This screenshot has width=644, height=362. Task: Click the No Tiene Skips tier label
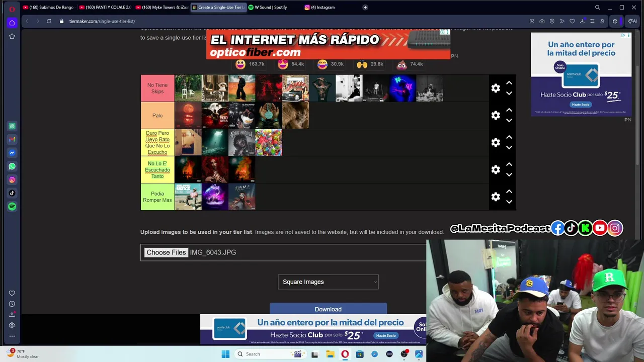157,88
